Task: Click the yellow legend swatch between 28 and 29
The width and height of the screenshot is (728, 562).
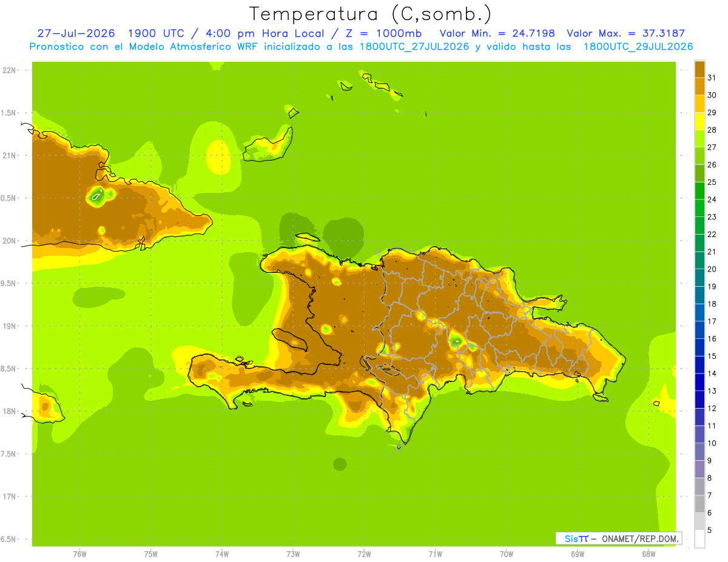Action: (x=699, y=121)
